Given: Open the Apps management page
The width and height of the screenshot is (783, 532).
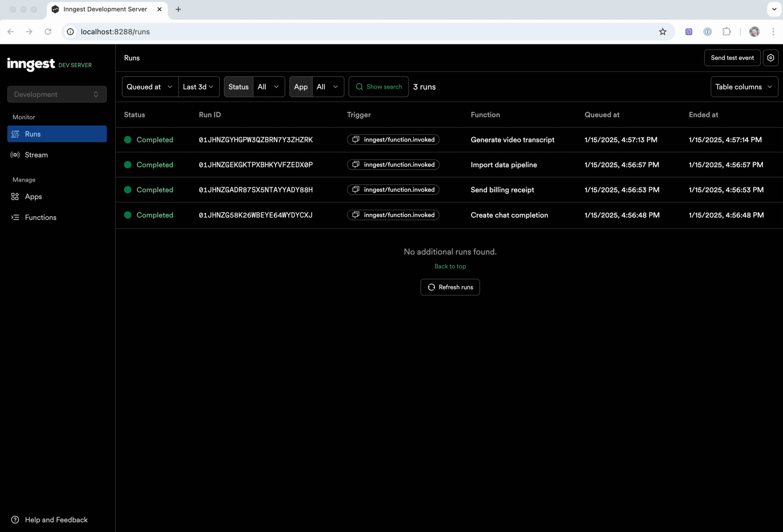Looking at the screenshot, I should (33, 197).
